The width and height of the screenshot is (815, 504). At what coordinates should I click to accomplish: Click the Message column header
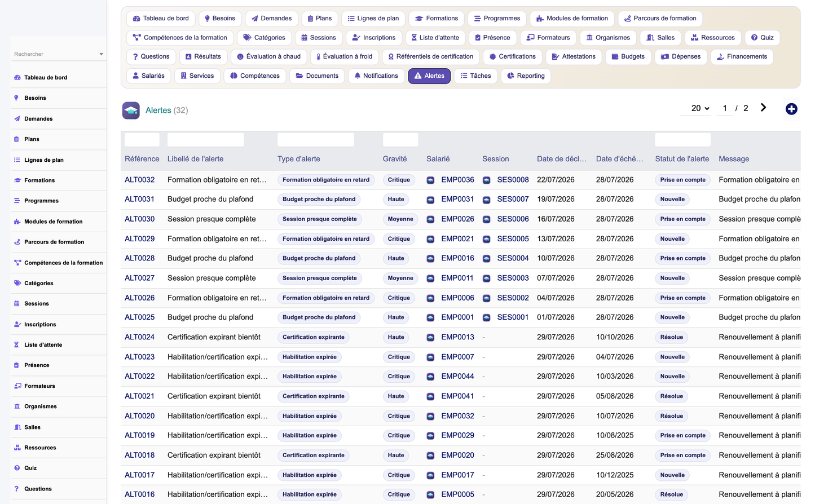click(x=734, y=159)
